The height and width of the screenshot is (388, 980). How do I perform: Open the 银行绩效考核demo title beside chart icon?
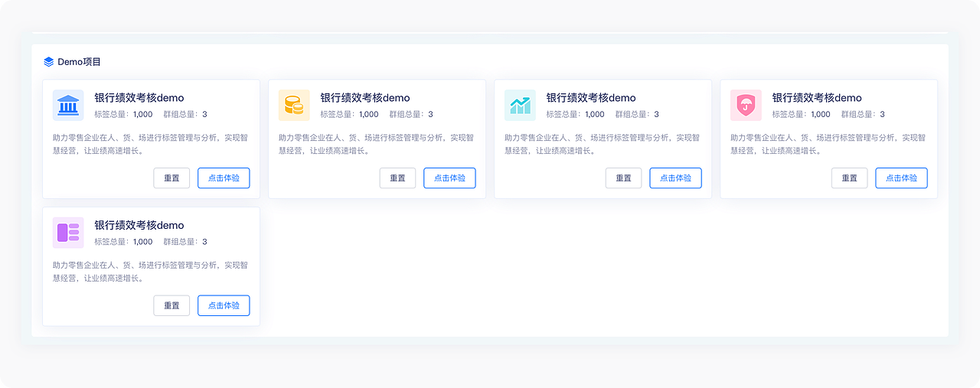591,98
